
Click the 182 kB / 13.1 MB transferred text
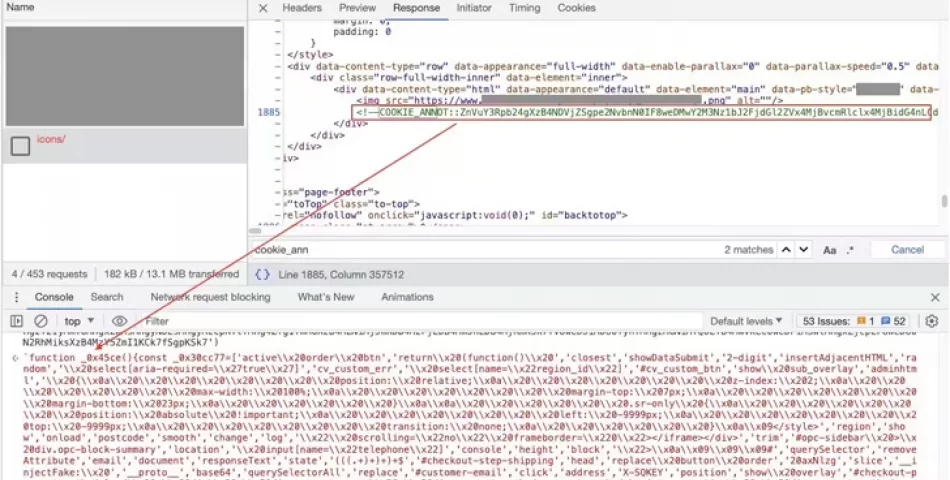pos(171,274)
